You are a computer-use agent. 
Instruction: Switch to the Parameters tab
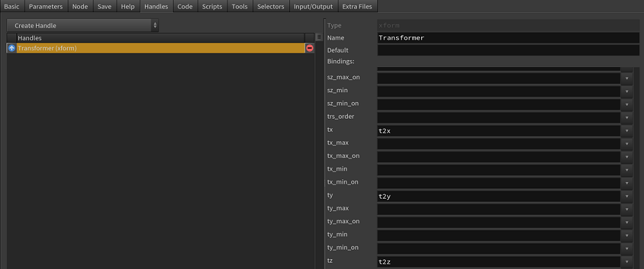click(x=46, y=6)
